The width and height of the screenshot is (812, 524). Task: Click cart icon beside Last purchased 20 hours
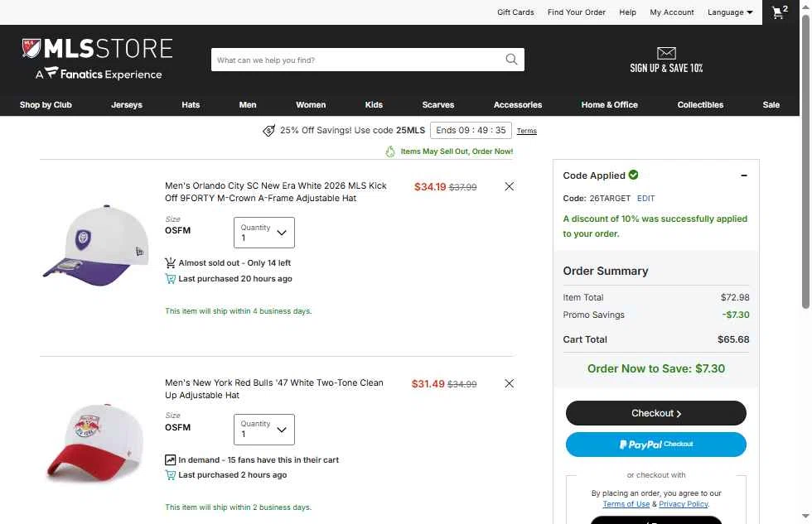(170, 279)
